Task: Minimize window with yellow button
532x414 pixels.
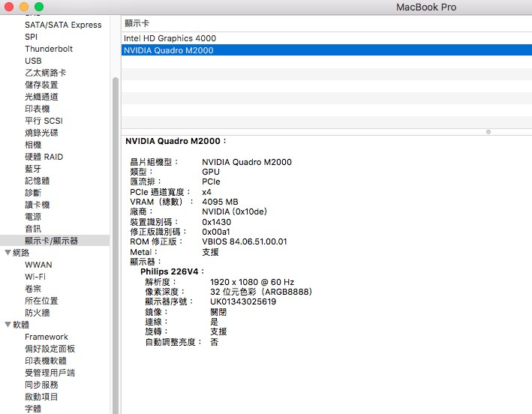Action: click(24, 7)
